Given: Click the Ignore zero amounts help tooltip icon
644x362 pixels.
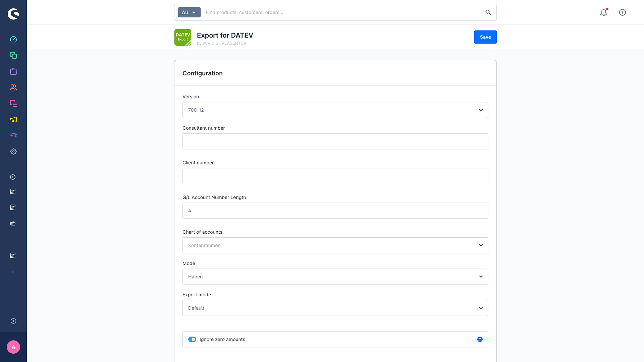Looking at the screenshot, I should (x=480, y=340).
